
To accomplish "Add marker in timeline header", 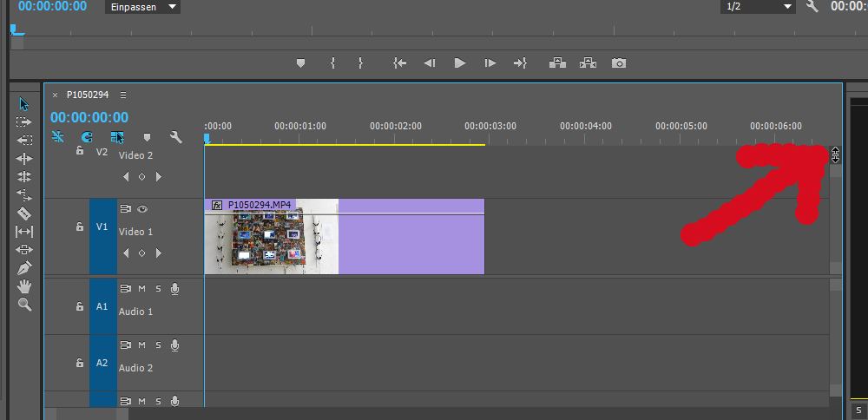I will pos(147,137).
